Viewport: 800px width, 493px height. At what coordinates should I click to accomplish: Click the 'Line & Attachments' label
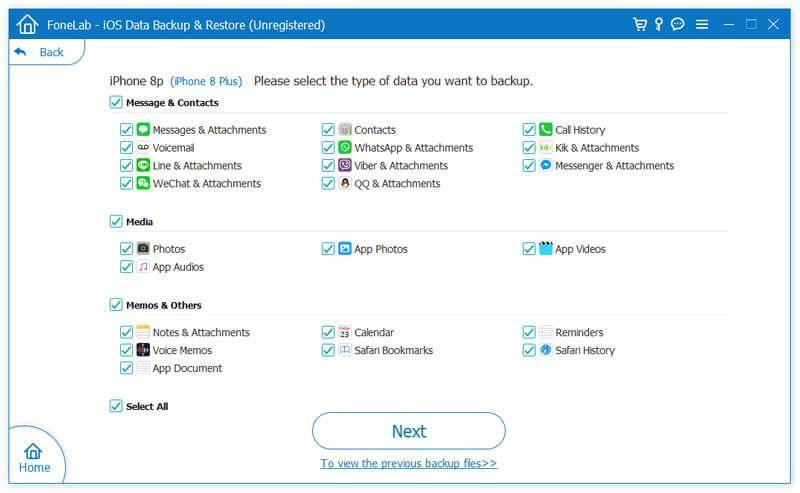pos(197,165)
